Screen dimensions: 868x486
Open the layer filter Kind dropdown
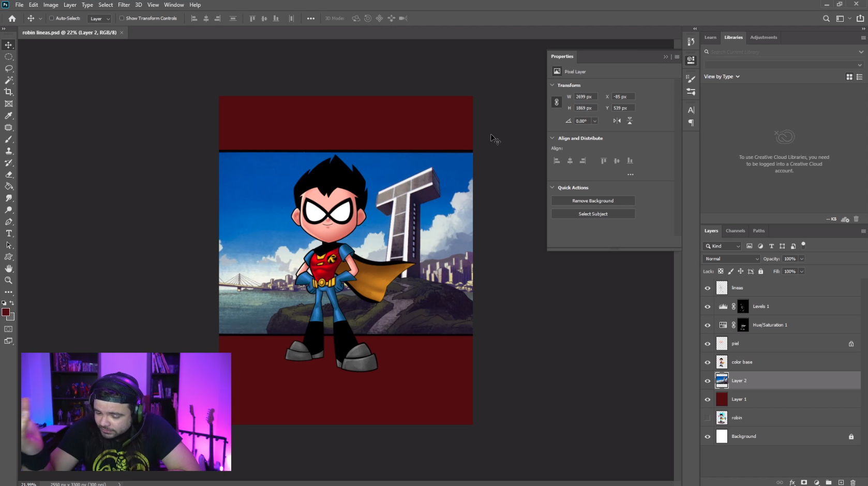point(722,246)
